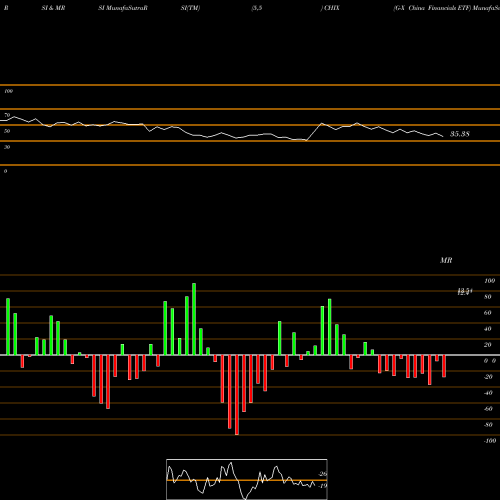The height and width of the screenshot is (500, 500).
Task: Click the 20 label on MR axis
Action: click(x=488, y=345)
